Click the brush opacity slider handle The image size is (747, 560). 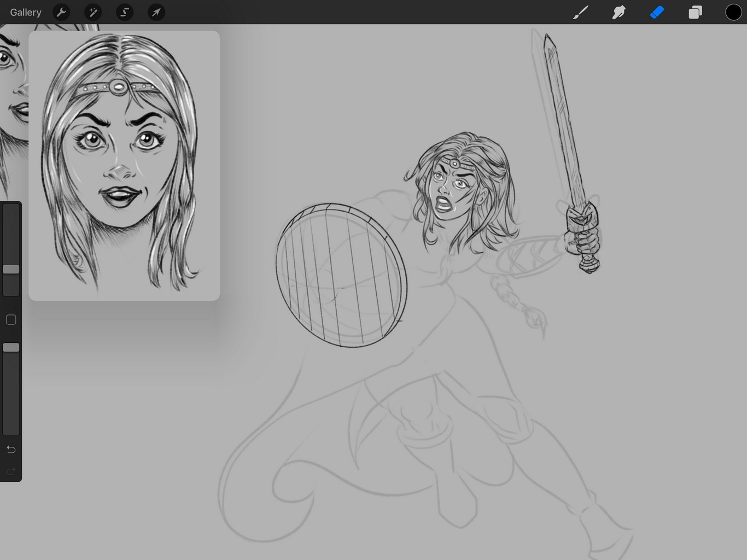pos(11,347)
